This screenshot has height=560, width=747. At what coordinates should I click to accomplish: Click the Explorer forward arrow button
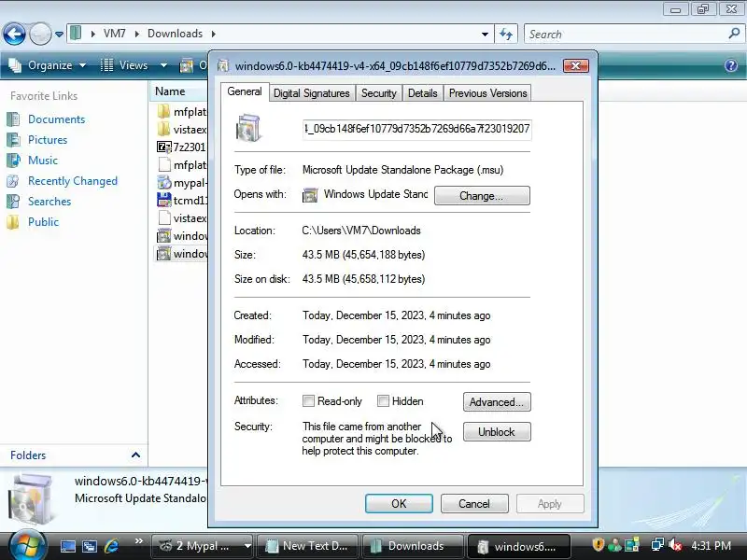40,34
